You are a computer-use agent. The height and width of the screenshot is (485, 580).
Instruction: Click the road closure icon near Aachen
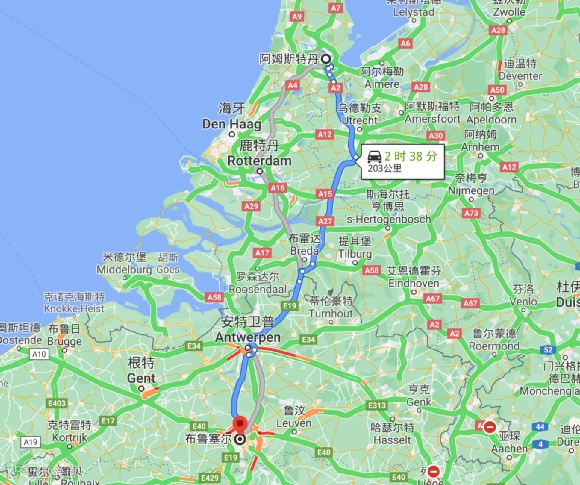coord(490,427)
